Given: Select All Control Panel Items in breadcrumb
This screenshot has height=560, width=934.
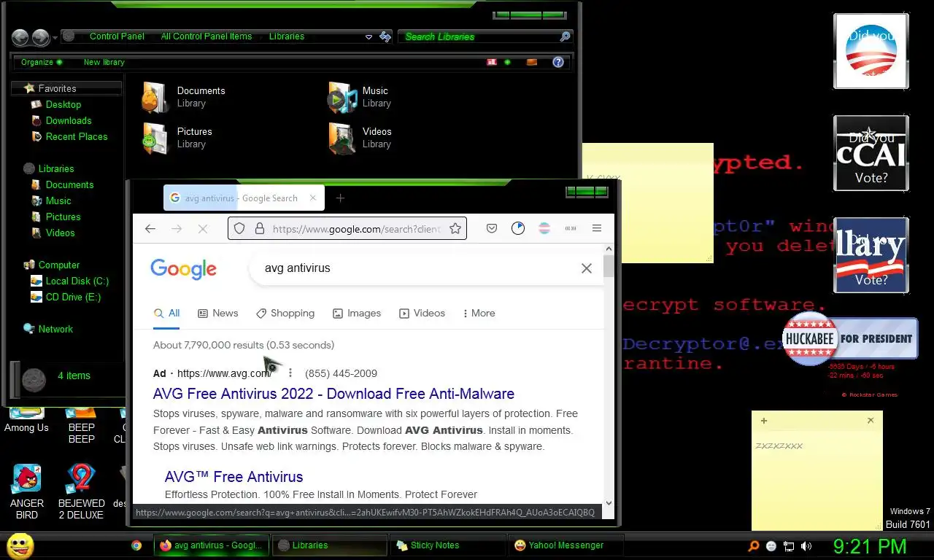Looking at the screenshot, I should pos(207,36).
